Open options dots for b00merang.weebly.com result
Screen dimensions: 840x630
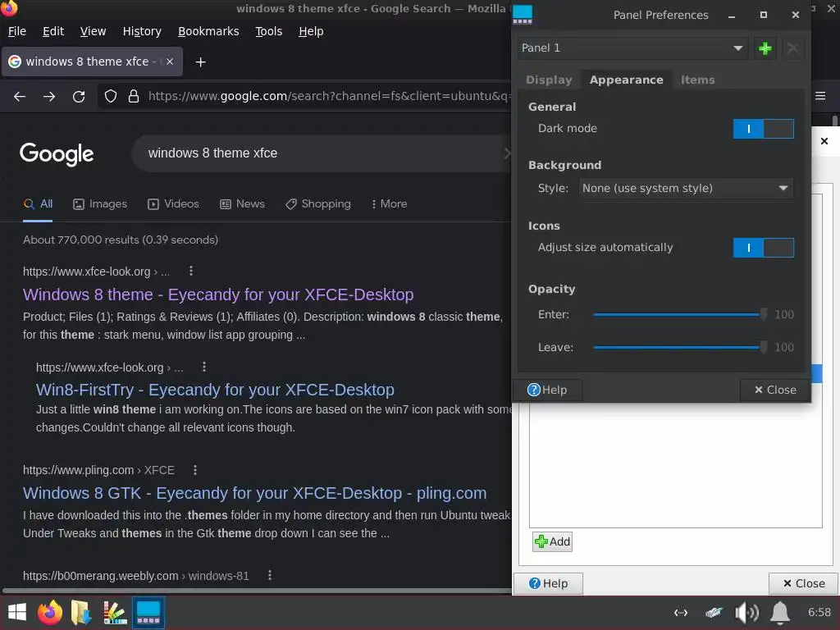point(269,575)
